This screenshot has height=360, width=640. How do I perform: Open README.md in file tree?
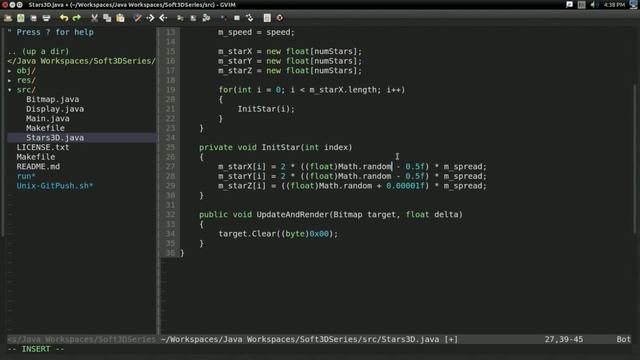[38, 167]
